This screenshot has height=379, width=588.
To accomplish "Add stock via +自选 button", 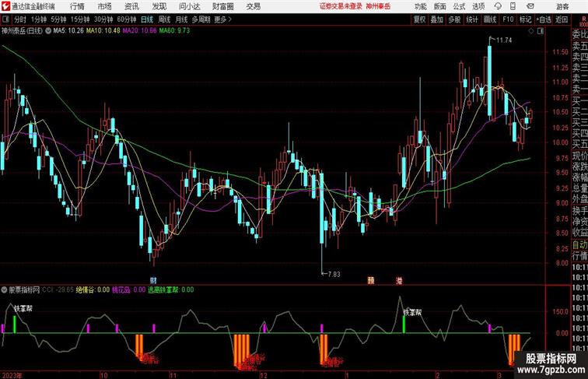I will pyautogui.click(x=544, y=19).
